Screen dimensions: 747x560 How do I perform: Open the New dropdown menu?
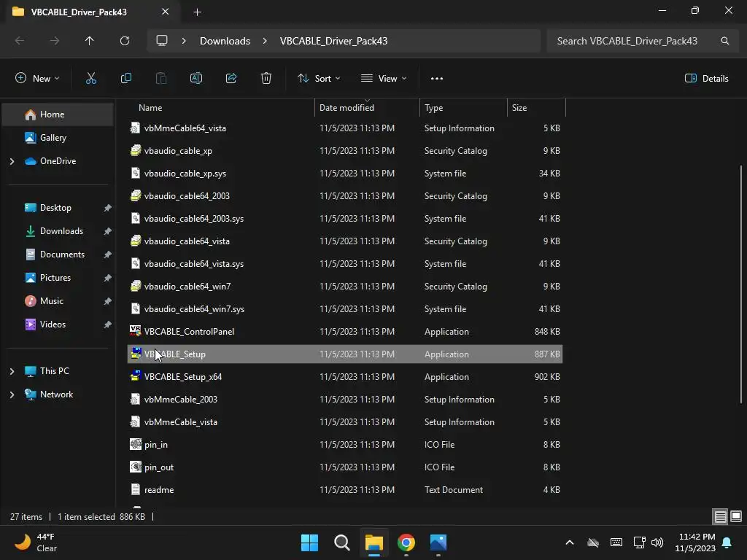click(37, 79)
